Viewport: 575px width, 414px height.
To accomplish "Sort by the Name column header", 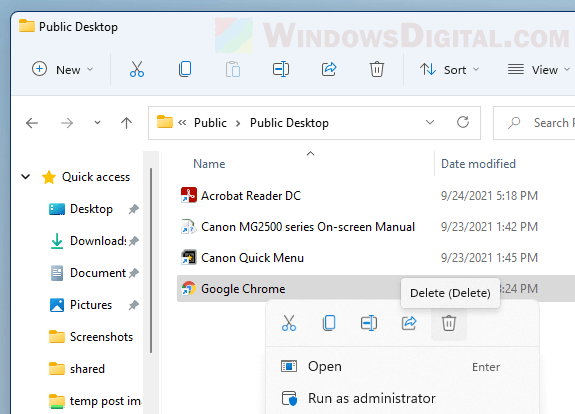I will tap(209, 164).
